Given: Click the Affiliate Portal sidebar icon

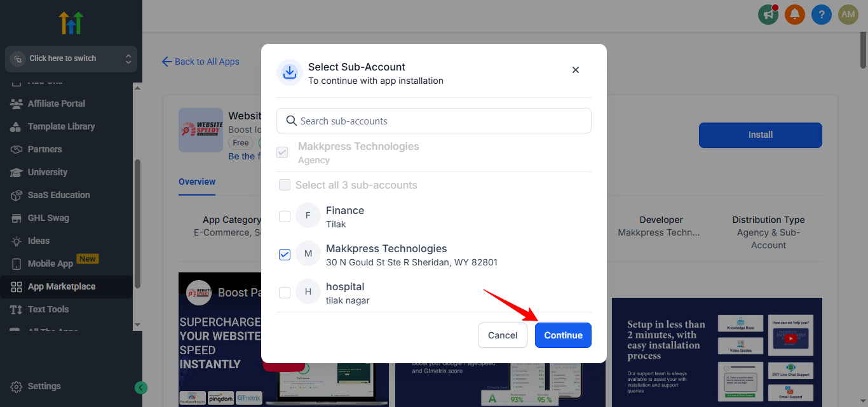Looking at the screenshot, I should coord(17,103).
